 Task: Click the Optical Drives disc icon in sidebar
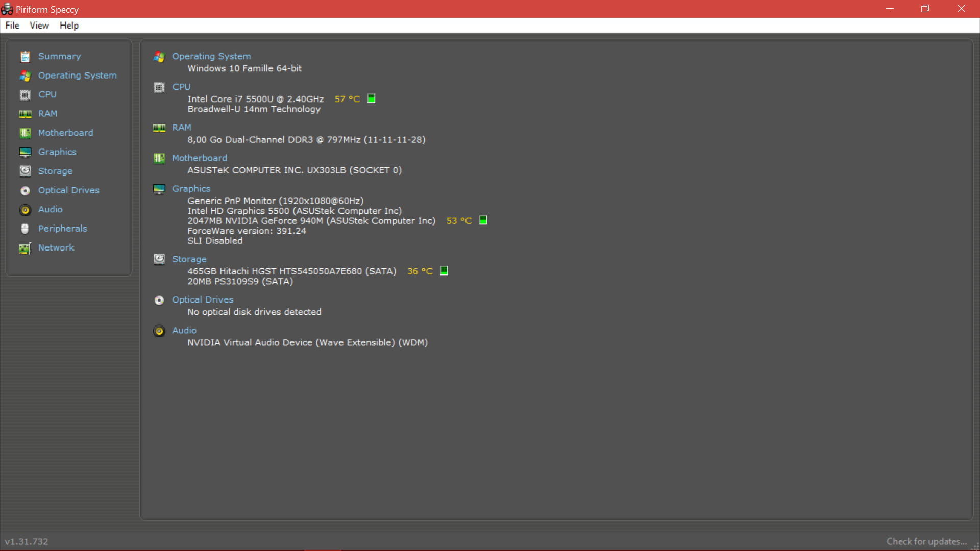click(25, 190)
